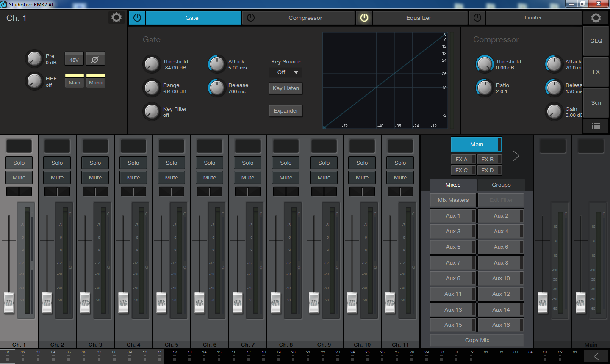
Task: Select the FX D mix
Action: point(489,170)
